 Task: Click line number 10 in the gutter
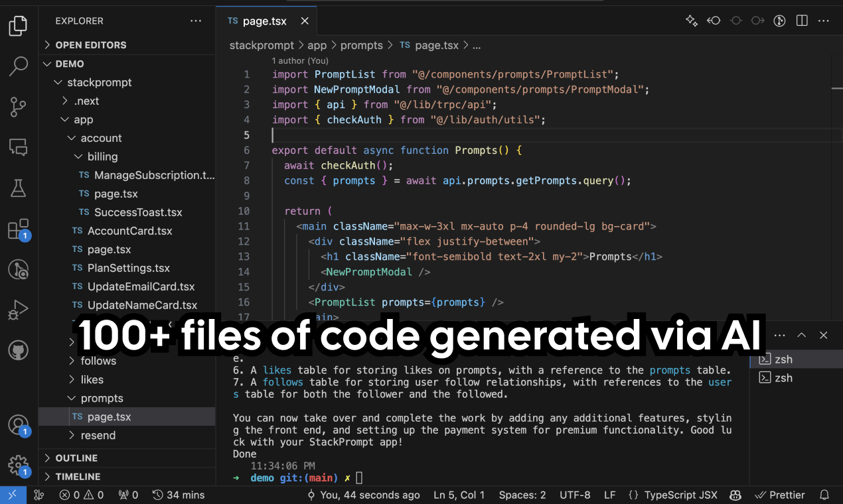click(243, 211)
